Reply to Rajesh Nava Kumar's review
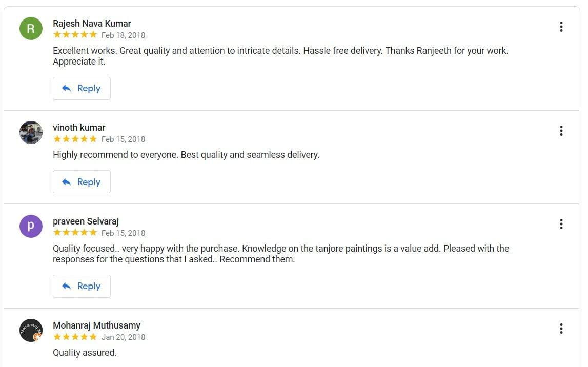The image size is (588, 367). tap(82, 88)
